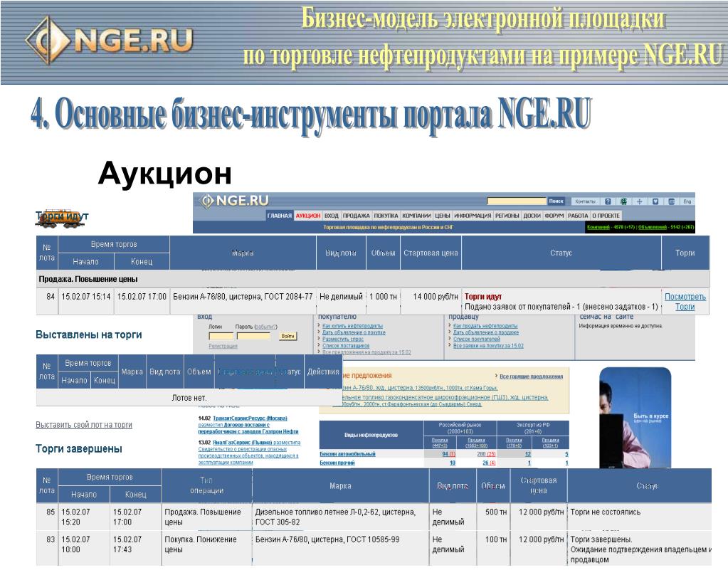The width and height of the screenshot is (728, 580).
Task: Open the help question-mark icon in site header
Action: pos(608,201)
